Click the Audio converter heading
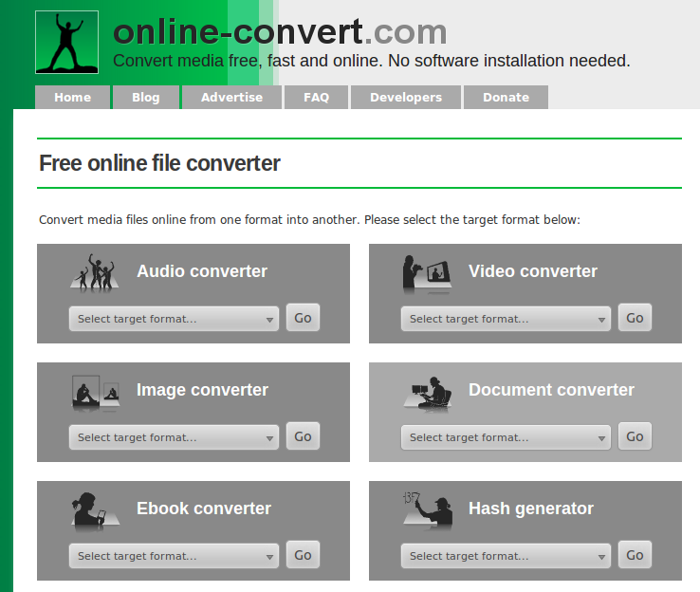Image resolution: width=700 pixels, height=592 pixels. [x=202, y=271]
